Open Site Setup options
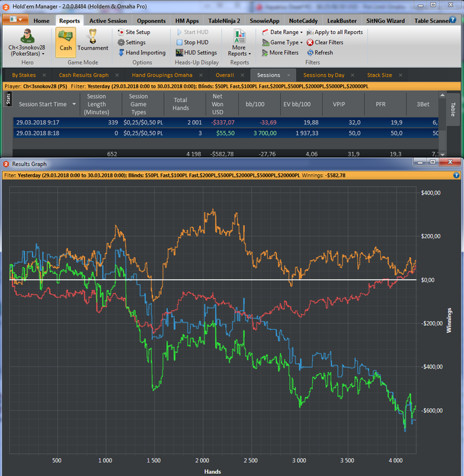Viewport: 464px width, 476px height. tap(134, 32)
